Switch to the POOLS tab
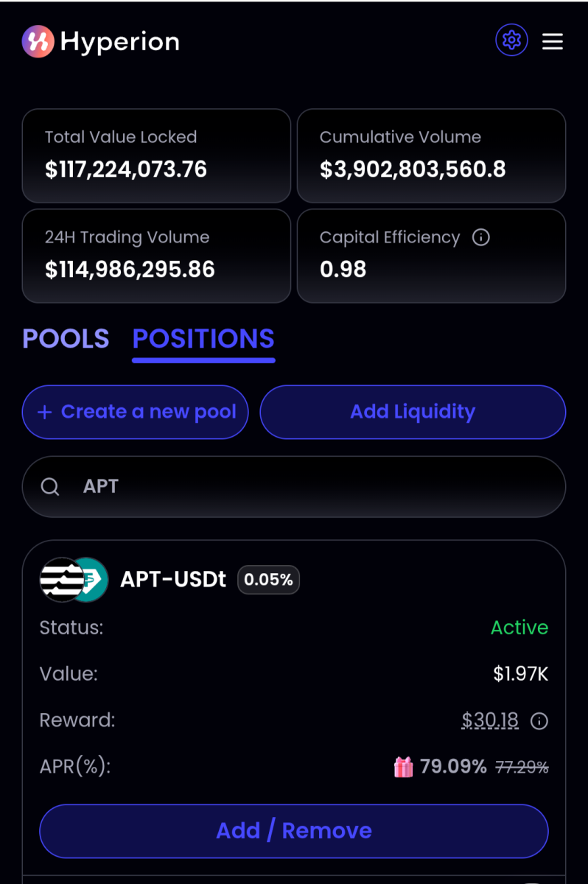This screenshot has height=884, width=588. click(66, 339)
